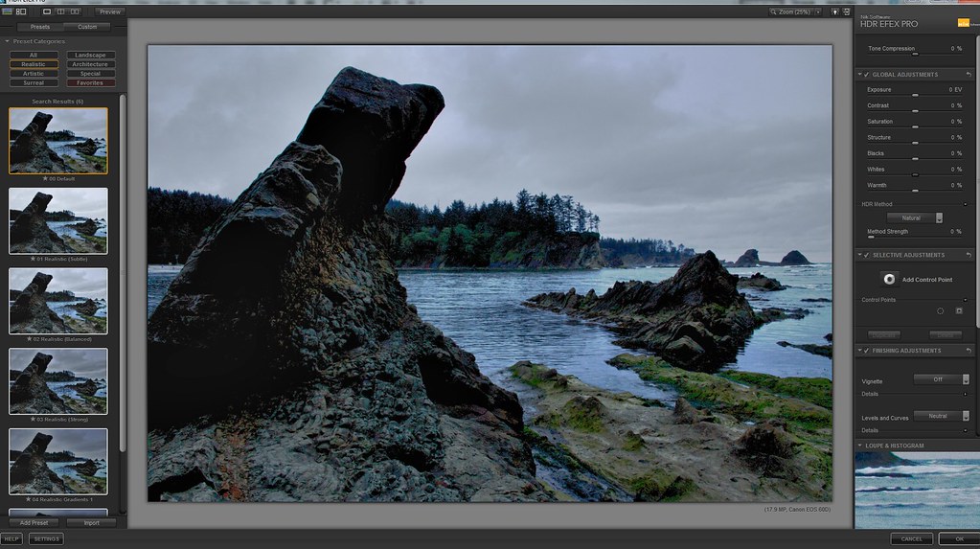
Task: Click the preset list scrollbar
Action: point(123,273)
